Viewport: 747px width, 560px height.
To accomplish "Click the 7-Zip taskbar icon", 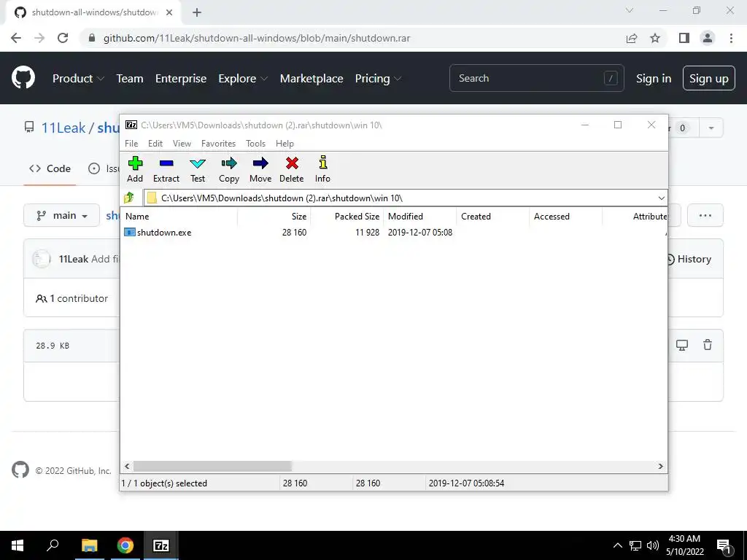I will tap(161, 545).
